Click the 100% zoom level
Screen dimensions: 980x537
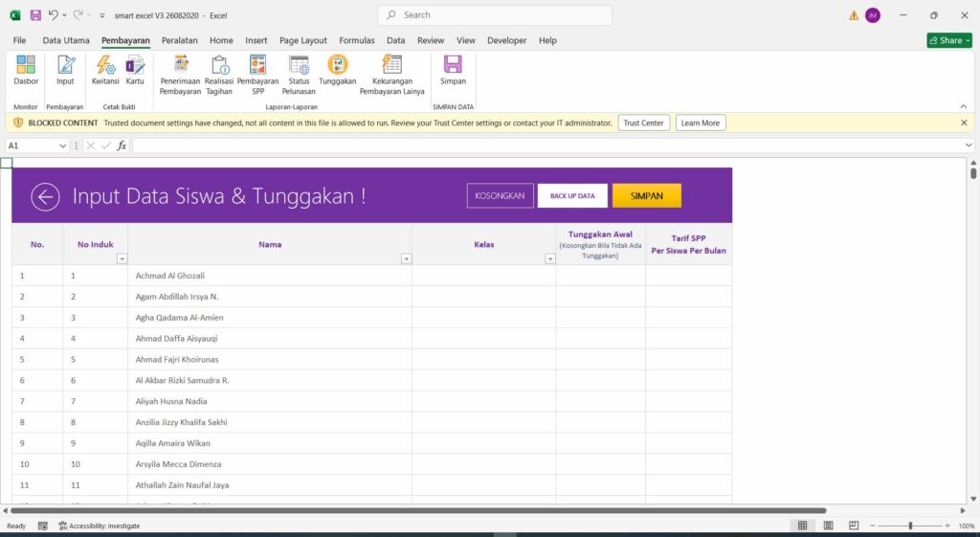[x=967, y=526]
